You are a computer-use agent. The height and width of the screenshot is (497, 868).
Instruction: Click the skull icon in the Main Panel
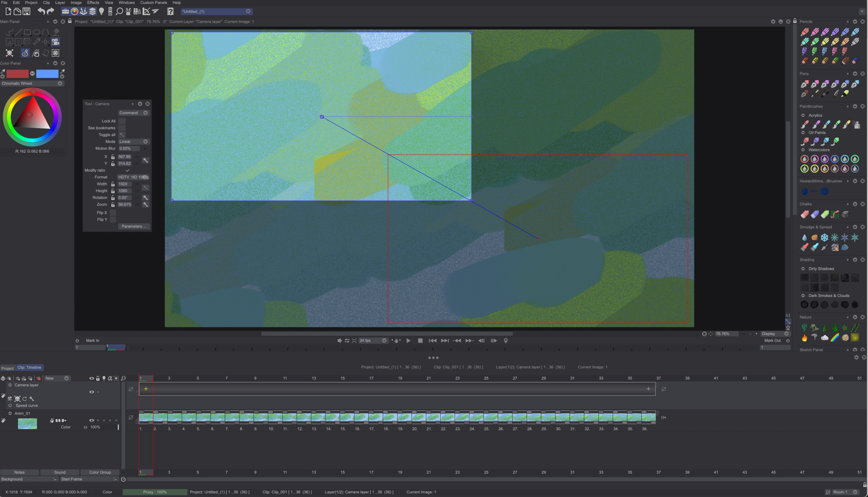point(9,53)
